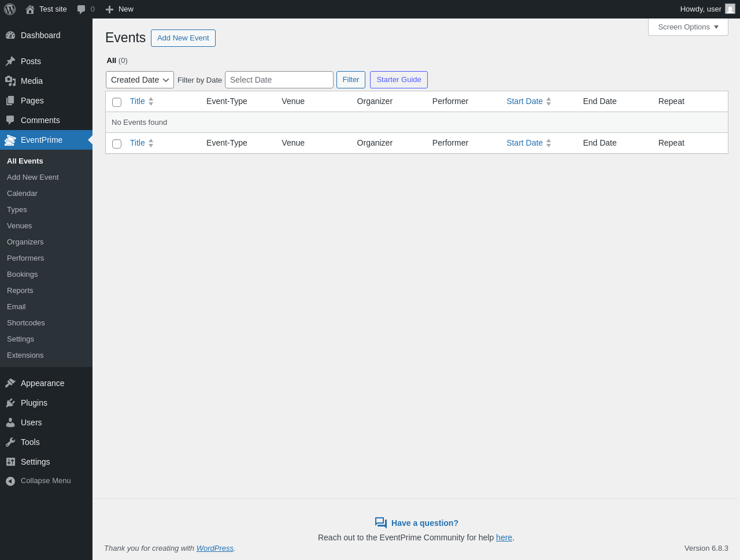Open the Calendar submenu item
Image resolution: width=740 pixels, height=560 pixels.
pyautogui.click(x=22, y=194)
